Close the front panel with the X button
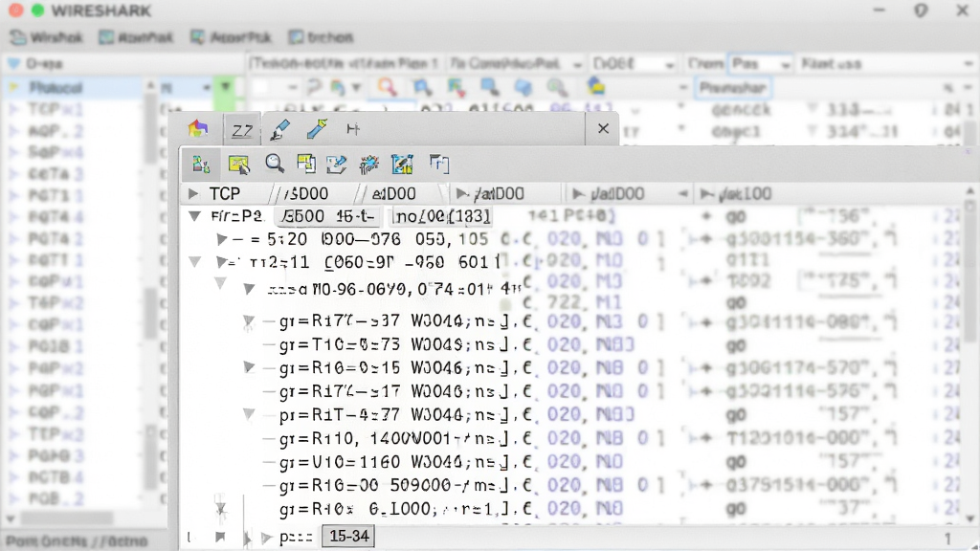This screenshot has height=551, width=980. coord(603,129)
